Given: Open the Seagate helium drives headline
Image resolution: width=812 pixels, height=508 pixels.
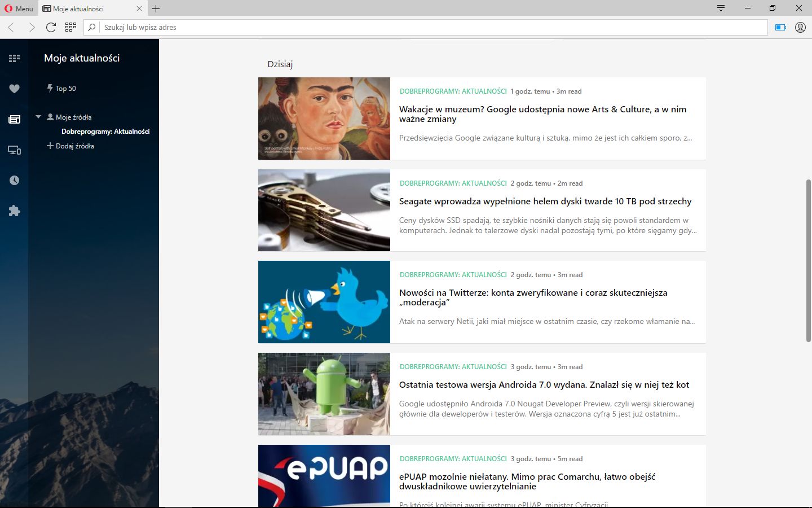Looking at the screenshot, I should [545, 202].
